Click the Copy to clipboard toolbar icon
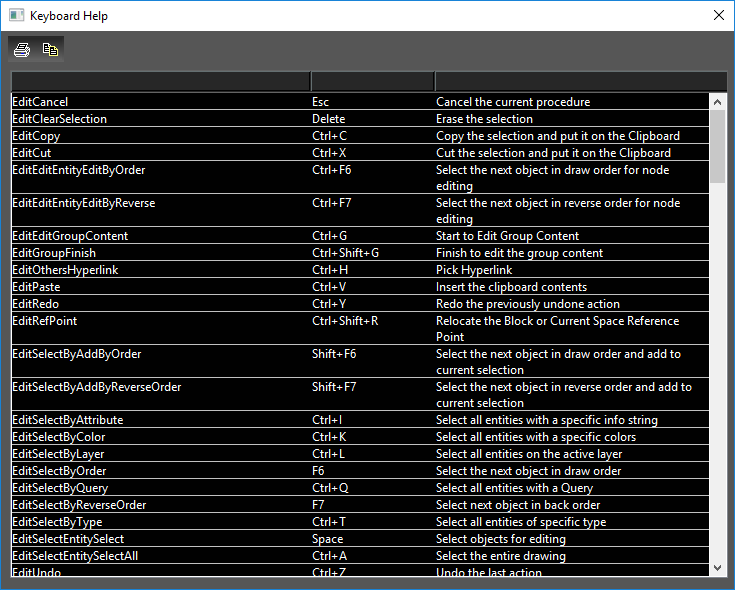Viewport: 735px width, 590px height. 50,49
